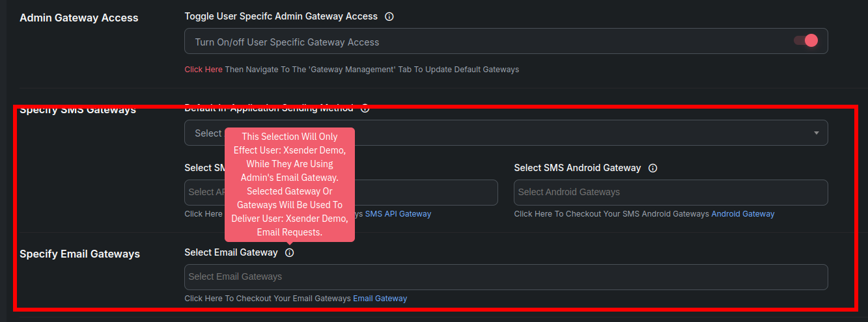
Task: Open the Select Android Gateways field
Action: coord(671,192)
